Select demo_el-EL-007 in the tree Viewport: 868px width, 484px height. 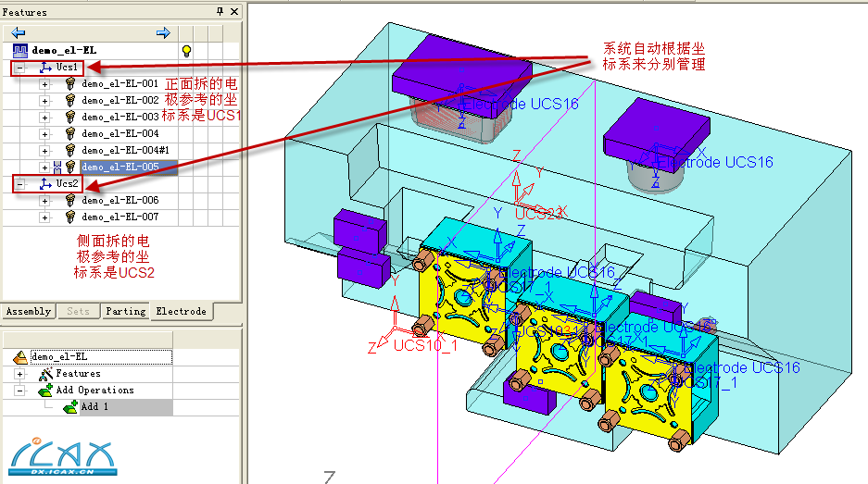tap(120, 217)
